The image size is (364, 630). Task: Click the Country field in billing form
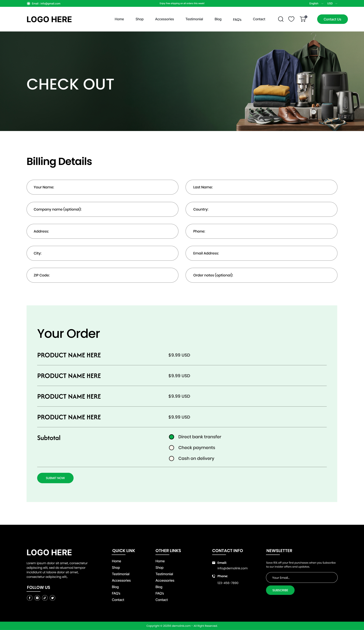point(261,209)
